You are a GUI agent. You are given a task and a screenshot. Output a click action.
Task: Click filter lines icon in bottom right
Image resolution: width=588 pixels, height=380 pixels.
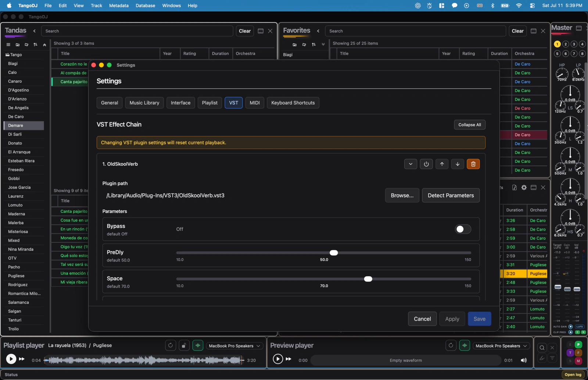pyautogui.click(x=552, y=358)
